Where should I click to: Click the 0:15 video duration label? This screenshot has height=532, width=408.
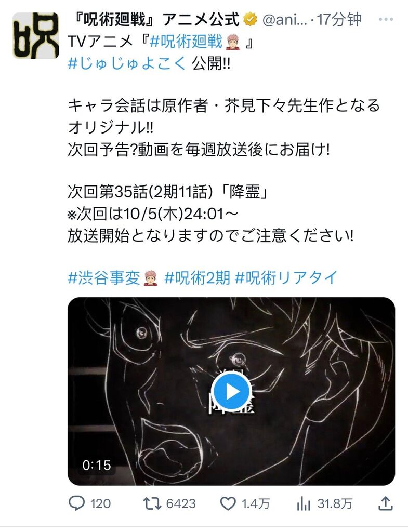(97, 465)
